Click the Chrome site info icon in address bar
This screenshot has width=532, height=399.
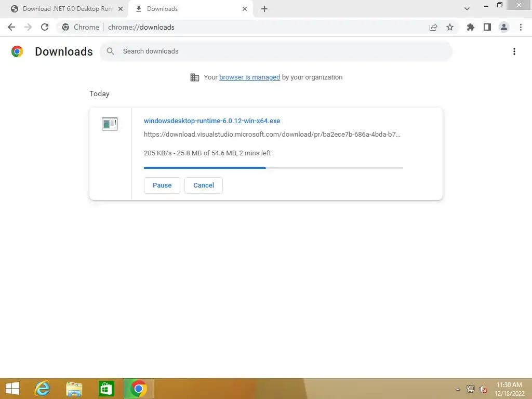coord(65,27)
